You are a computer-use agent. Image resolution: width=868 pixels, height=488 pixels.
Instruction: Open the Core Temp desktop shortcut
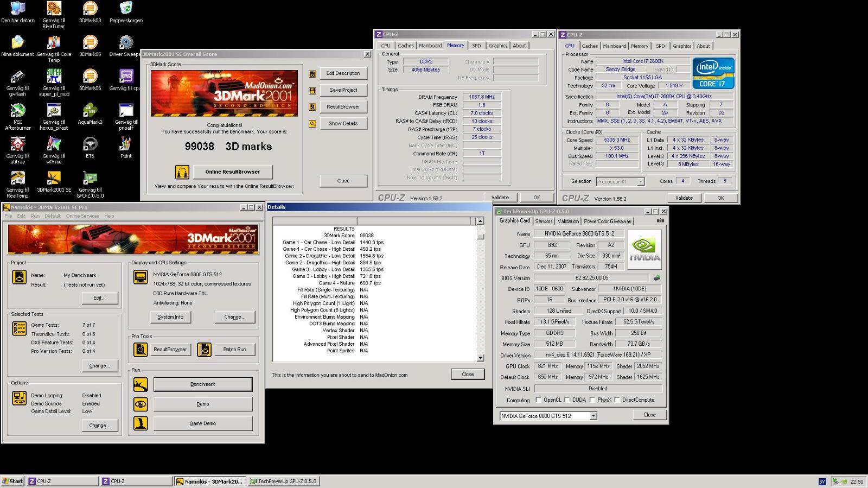click(x=54, y=49)
